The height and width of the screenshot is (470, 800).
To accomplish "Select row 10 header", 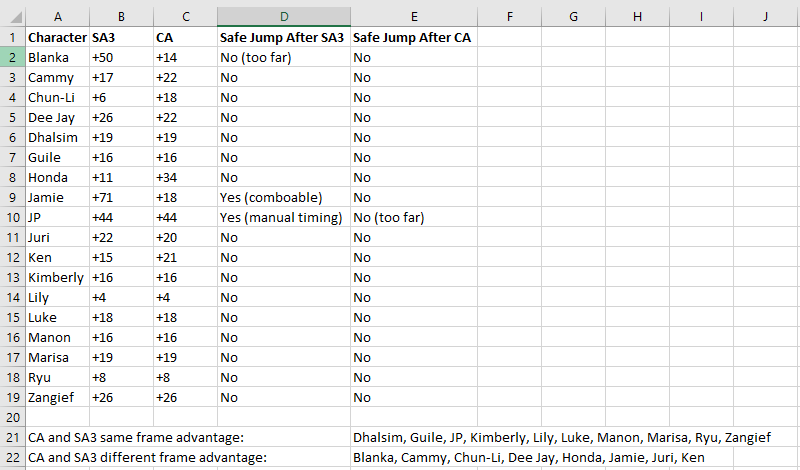I will [13, 217].
